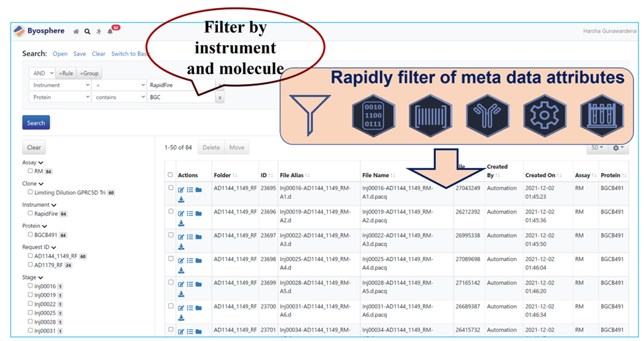Expand the 'contains' operator dropdown
This screenshot has height=341, width=644.
(x=119, y=97)
